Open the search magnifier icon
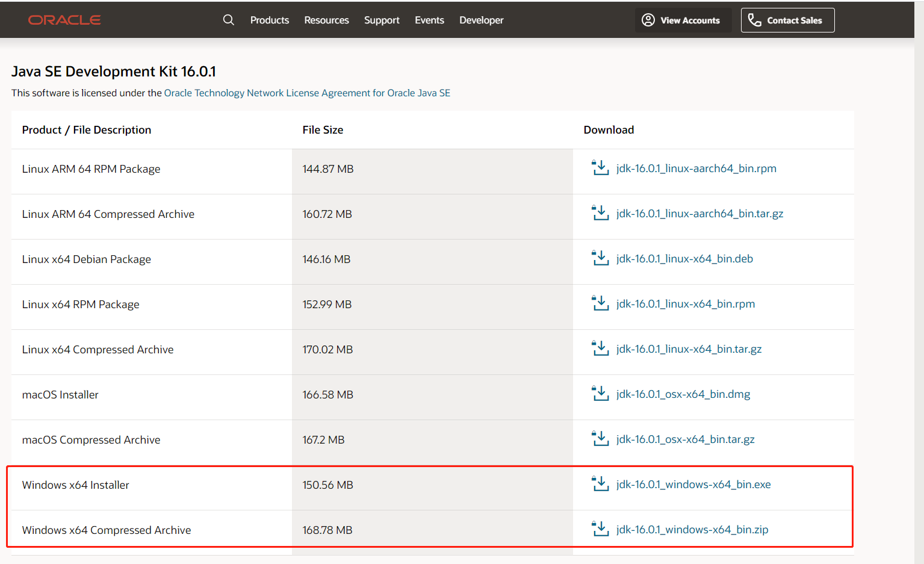This screenshot has width=924, height=564. pyautogui.click(x=228, y=20)
